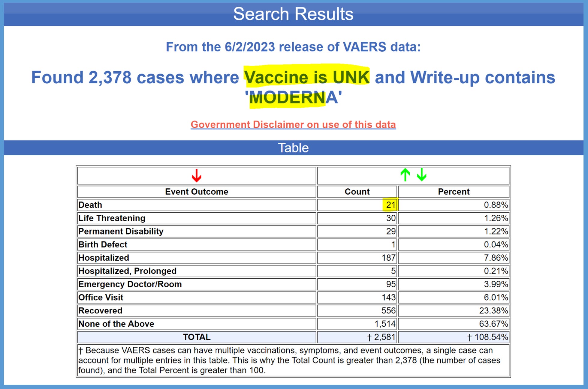Click the footnote about multiple vaccinations

(293, 360)
